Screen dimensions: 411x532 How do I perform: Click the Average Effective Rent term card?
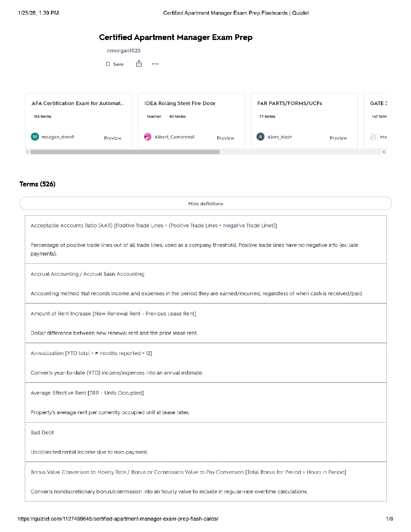pos(205,402)
